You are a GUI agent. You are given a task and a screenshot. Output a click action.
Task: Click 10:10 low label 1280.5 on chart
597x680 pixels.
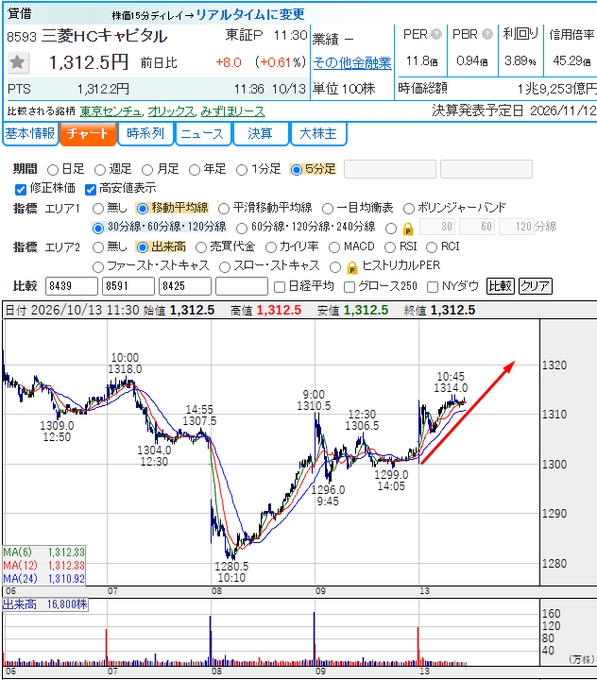[232, 566]
